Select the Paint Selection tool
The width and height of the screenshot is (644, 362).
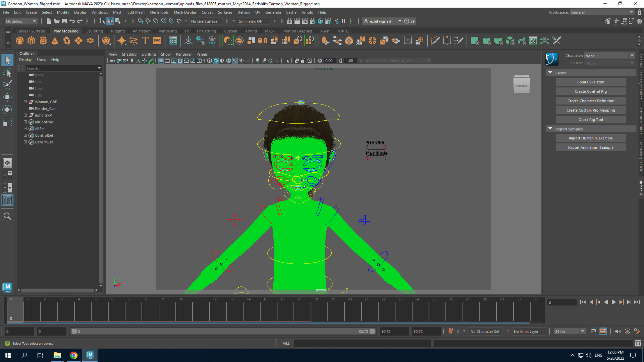click(7, 85)
